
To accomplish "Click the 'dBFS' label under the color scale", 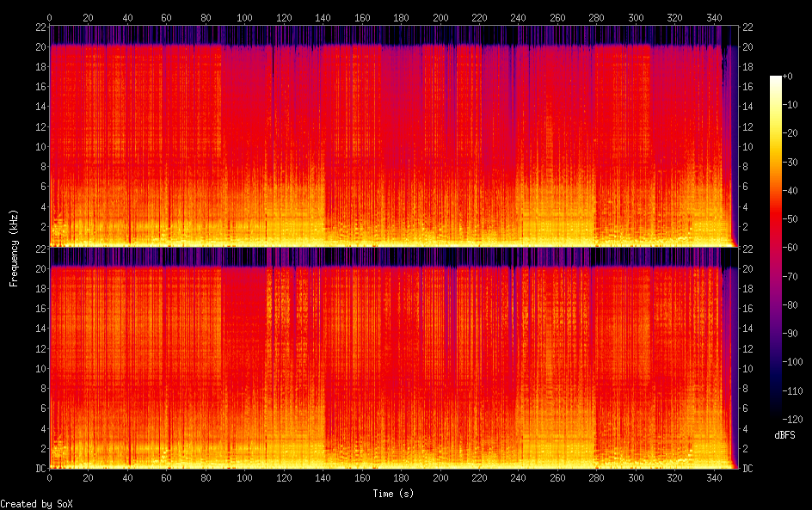I will [784, 435].
